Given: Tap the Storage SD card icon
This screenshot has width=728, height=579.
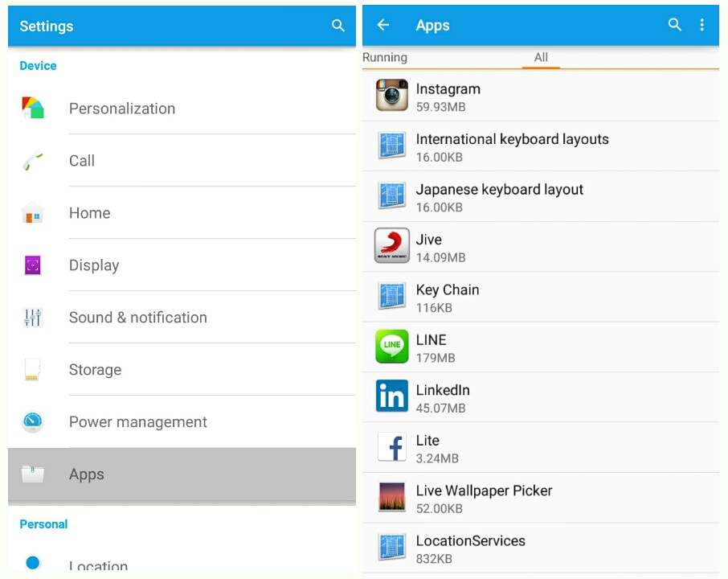Looking at the screenshot, I should [x=32, y=369].
